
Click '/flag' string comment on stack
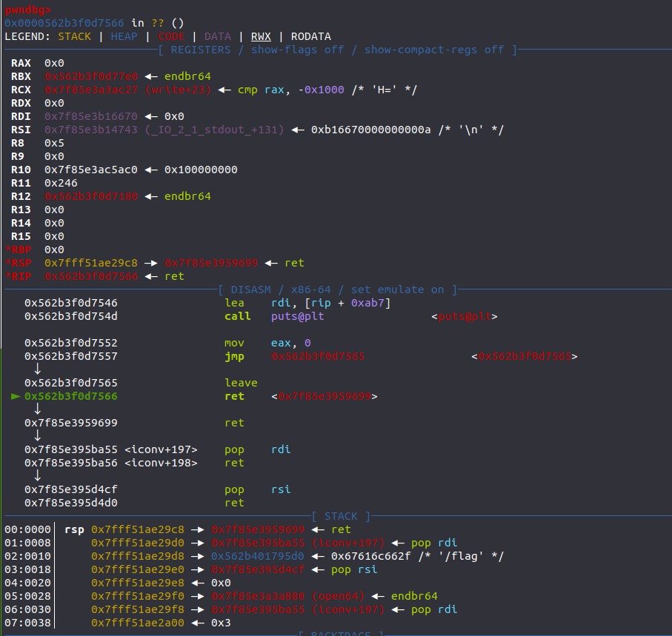coord(461,556)
